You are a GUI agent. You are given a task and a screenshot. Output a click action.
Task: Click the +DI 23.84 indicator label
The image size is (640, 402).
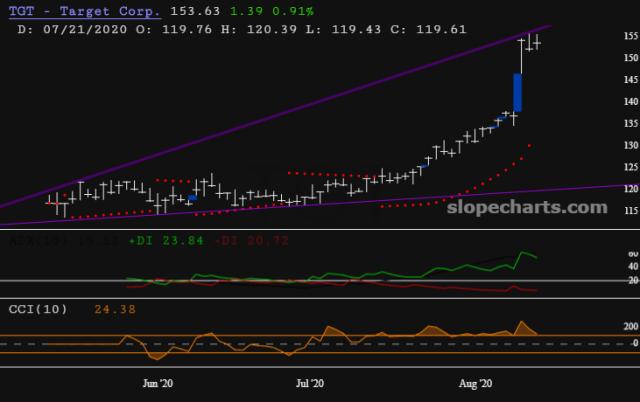coord(166,241)
